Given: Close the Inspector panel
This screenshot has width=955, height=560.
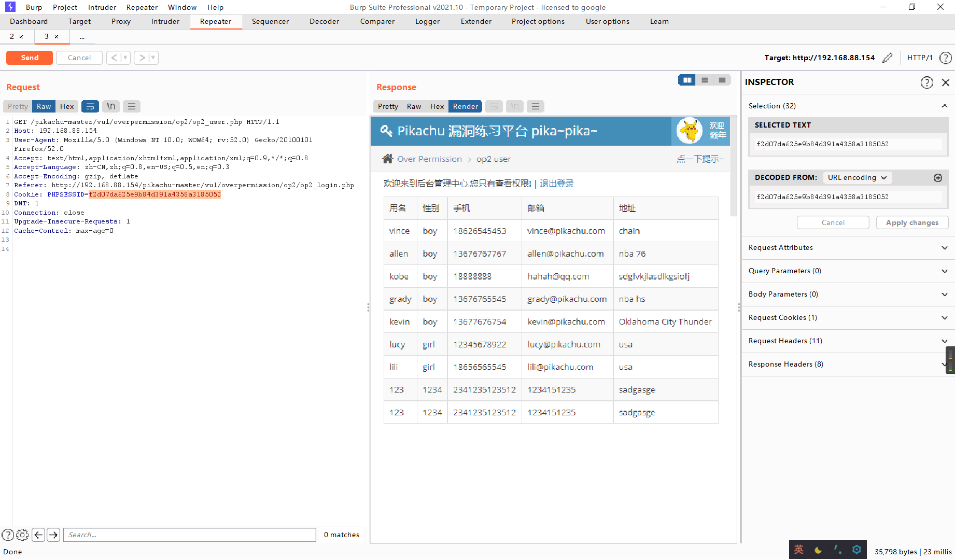Looking at the screenshot, I should click(x=946, y=82).
